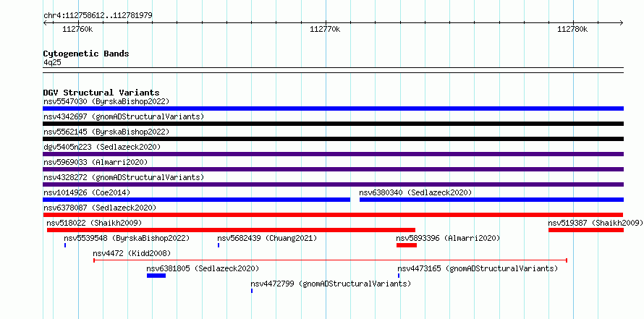Screen dimensions: 644x319
Task: Click the chr4:112758612..112781979 region label
Action: [x=98, y=15]
